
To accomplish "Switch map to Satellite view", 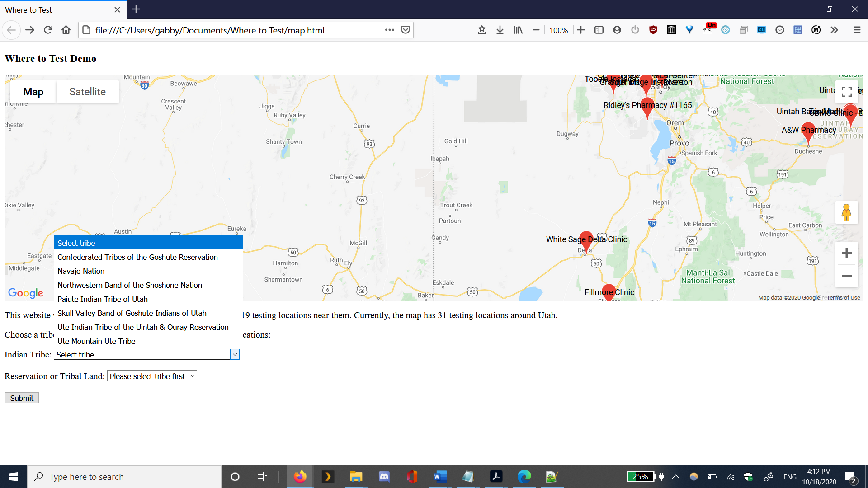I will pyautogui.click(x=87, y=92).
